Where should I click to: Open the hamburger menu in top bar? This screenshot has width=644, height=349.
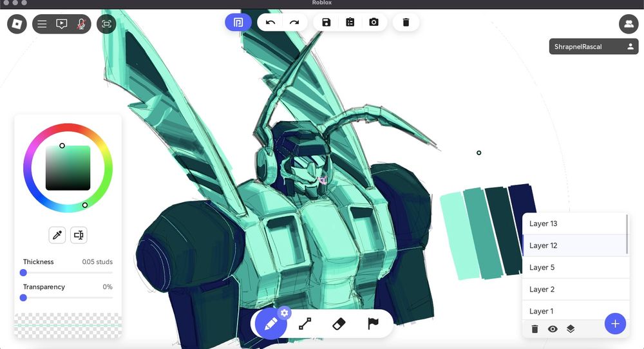(x=42, y=24)
